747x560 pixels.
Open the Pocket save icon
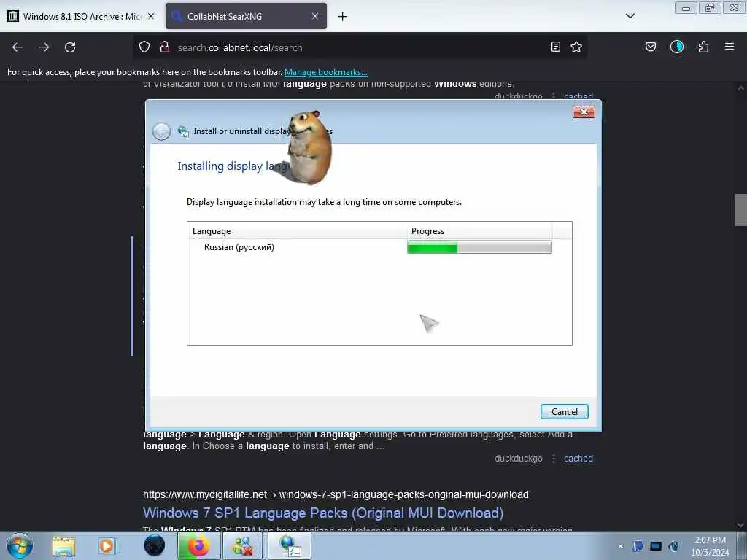(x=651, y=47)
